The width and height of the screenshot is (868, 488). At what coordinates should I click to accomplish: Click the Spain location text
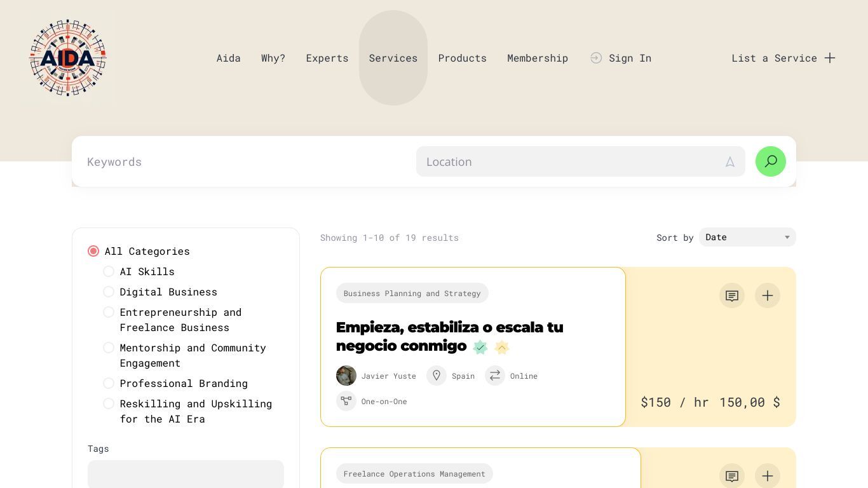463,376
